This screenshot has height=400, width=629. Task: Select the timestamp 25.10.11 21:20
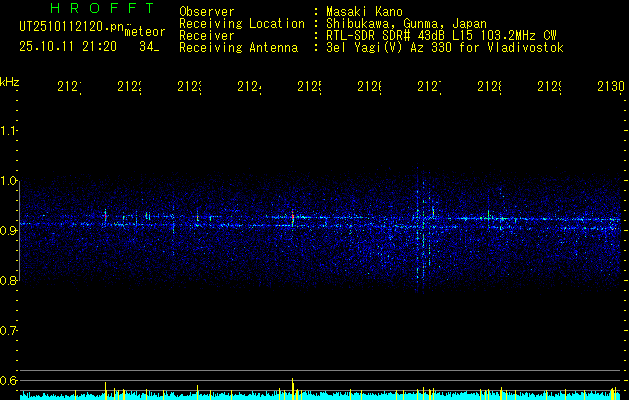[68, 47]
